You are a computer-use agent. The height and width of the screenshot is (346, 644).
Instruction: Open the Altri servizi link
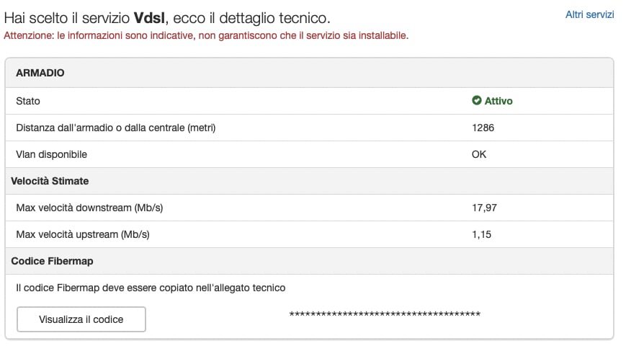(x=589, y=15)
